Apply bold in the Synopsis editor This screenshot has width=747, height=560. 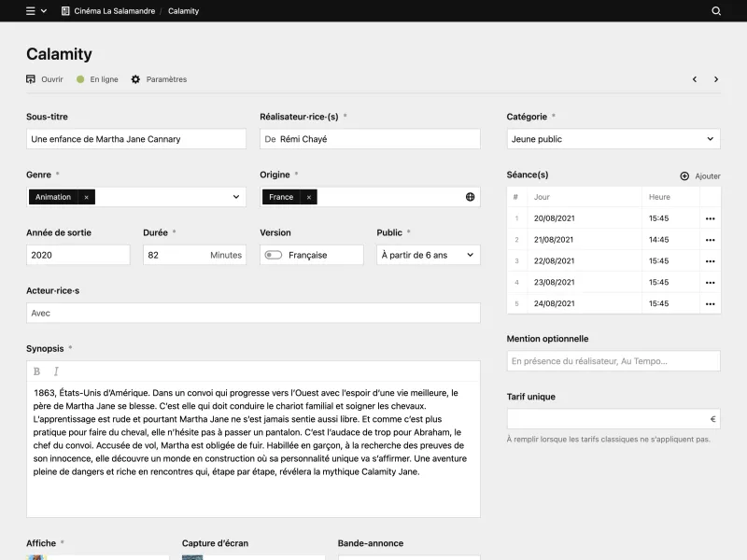coord(38,371)
